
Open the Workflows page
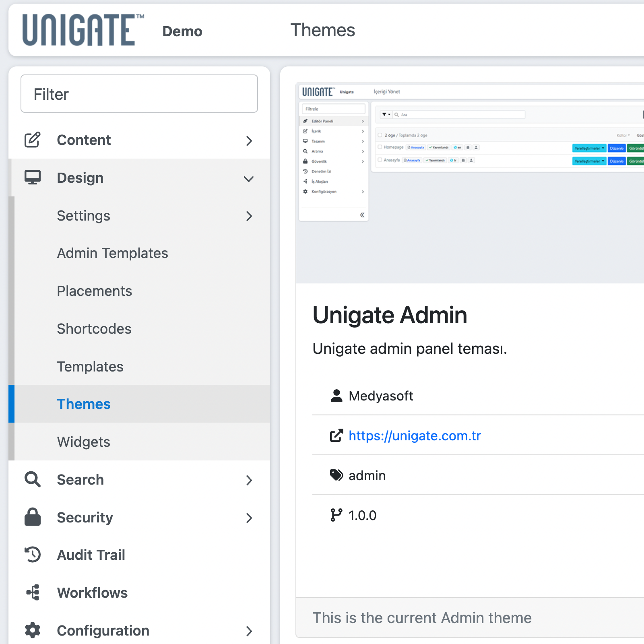92,593
